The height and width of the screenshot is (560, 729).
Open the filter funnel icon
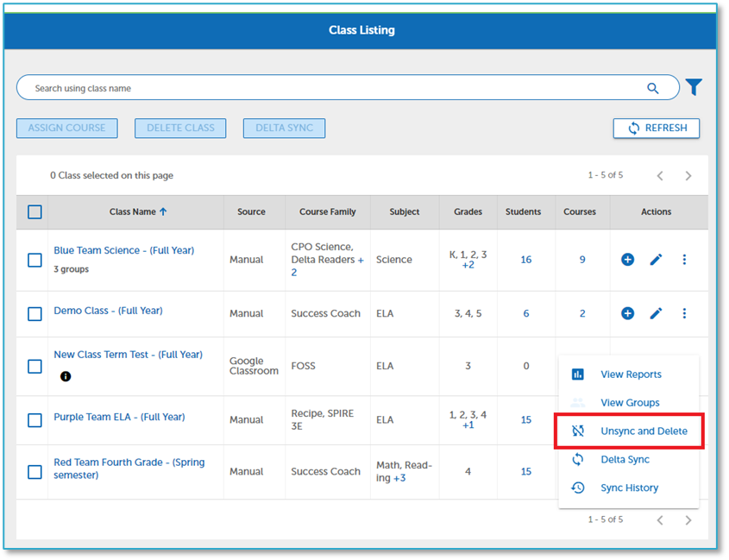(x=694, y=86)
